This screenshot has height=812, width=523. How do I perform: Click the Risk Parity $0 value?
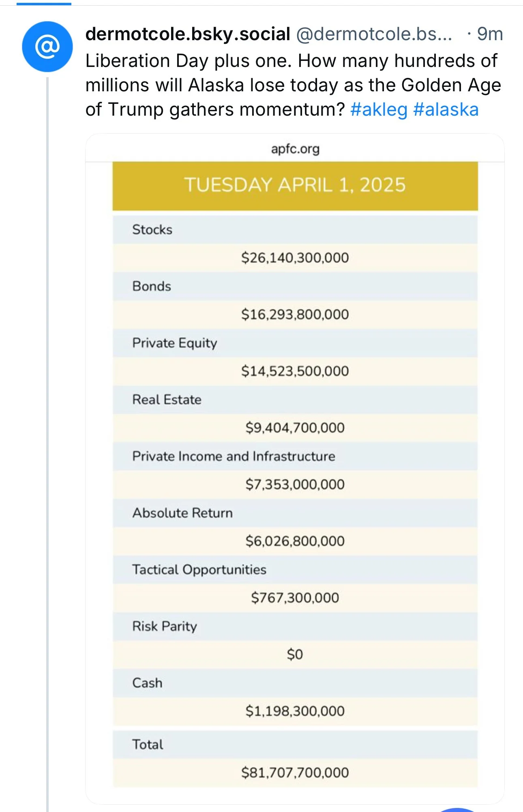click(x=295, y=654)
